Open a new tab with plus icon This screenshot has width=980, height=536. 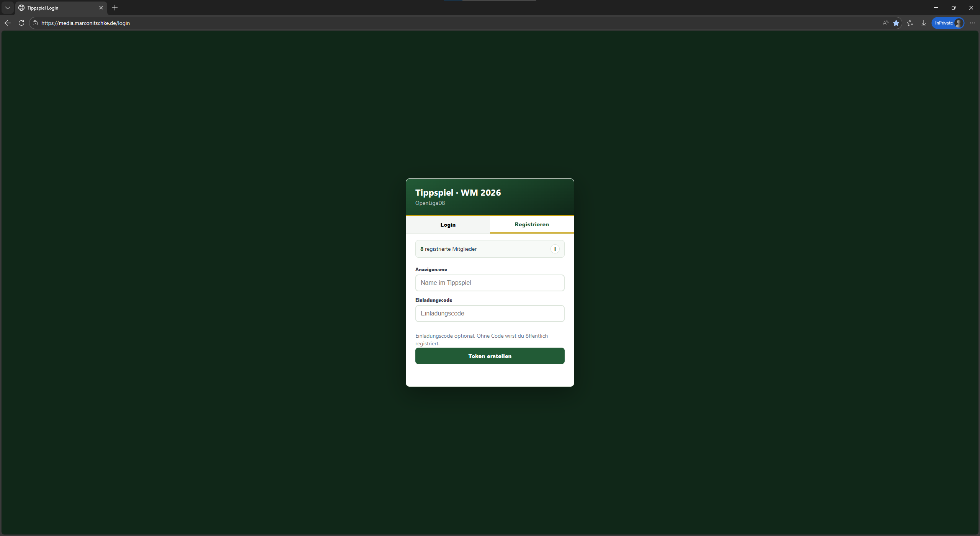[x=115, y=8]
